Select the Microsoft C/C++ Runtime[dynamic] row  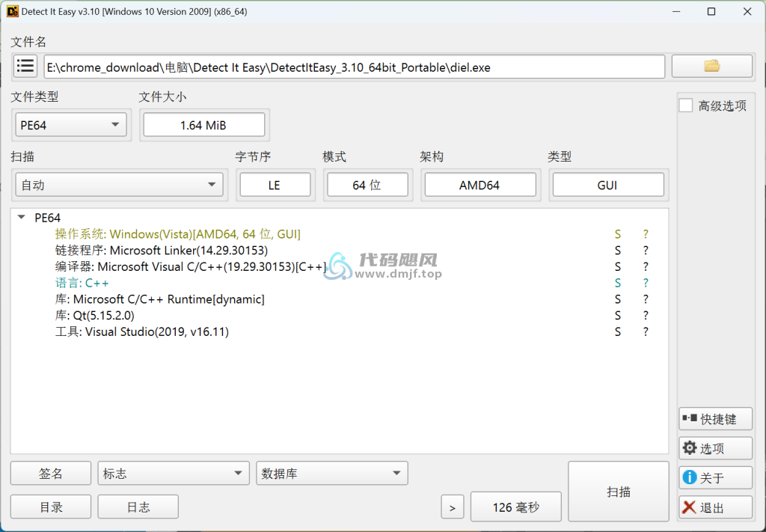pos(340,299)
